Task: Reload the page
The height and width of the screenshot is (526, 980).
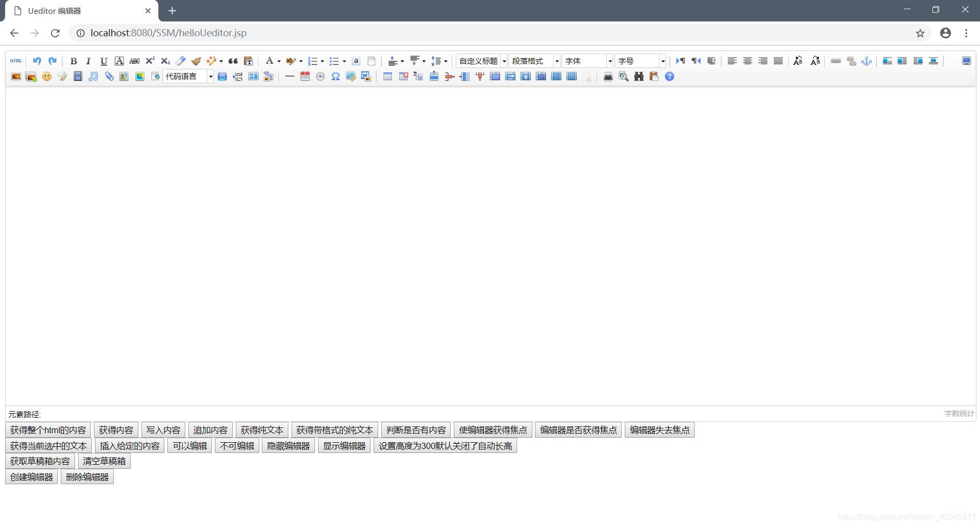Action: coord(55,33)
